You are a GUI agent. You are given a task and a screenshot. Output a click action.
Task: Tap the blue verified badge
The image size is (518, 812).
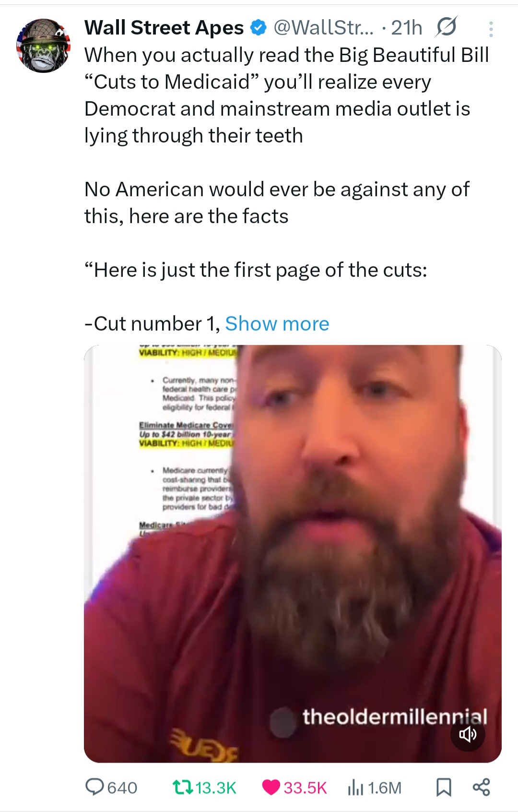259,28
